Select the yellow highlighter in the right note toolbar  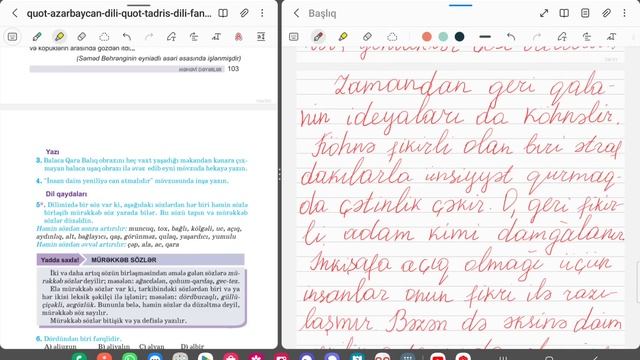point(343,37)
